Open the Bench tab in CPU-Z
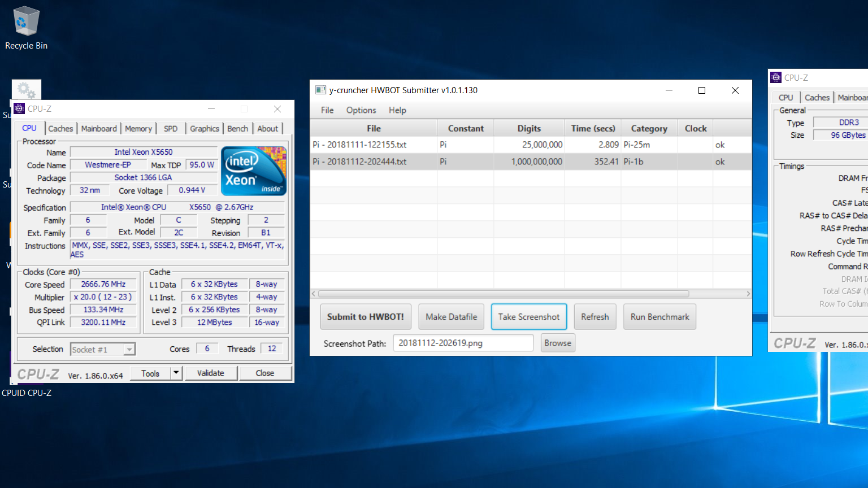Screen dimensions: 868x488 pyautogui.click(x=238, y=129)
